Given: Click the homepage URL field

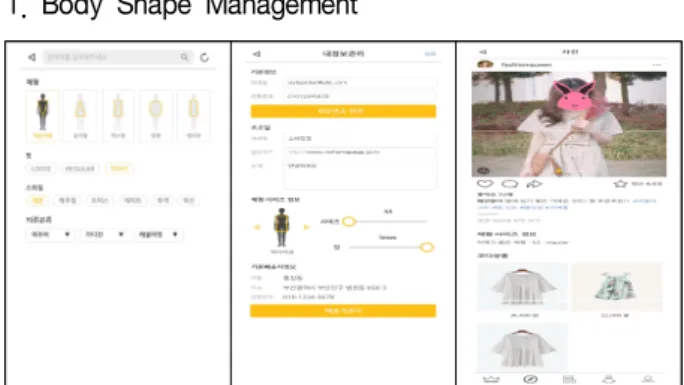Looking at the screenshot, I should 360,152.
